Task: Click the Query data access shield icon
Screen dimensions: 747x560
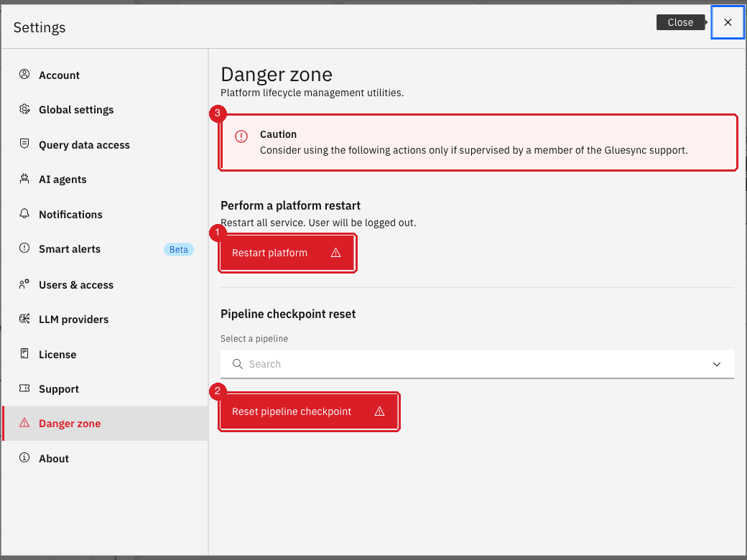Action: tap(24, 144)
